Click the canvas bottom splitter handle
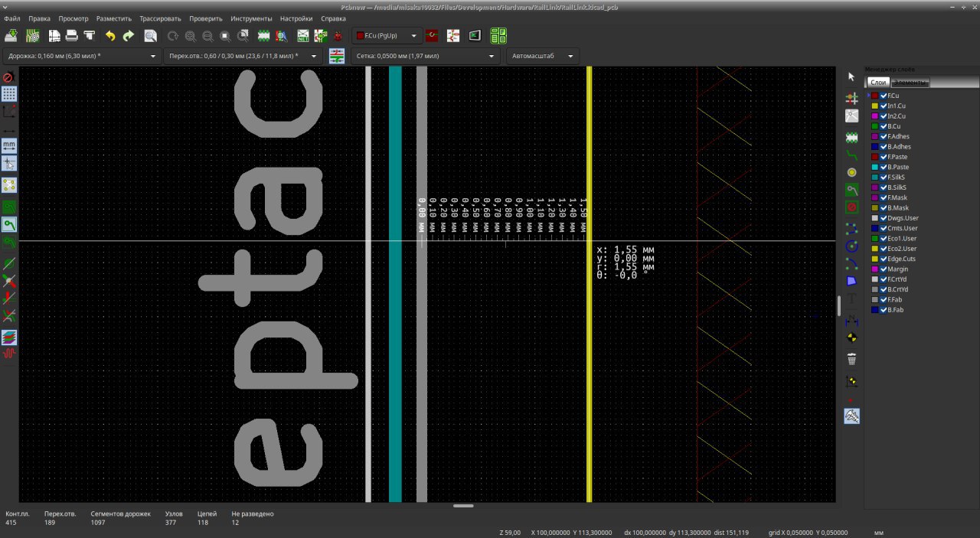This screenshot has height=538, width=980. pyautogui.click(x=463, y=506)
